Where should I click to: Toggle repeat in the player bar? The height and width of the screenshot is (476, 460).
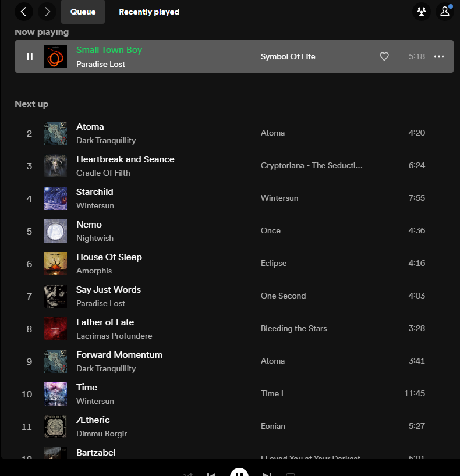(x=291, y=474)
